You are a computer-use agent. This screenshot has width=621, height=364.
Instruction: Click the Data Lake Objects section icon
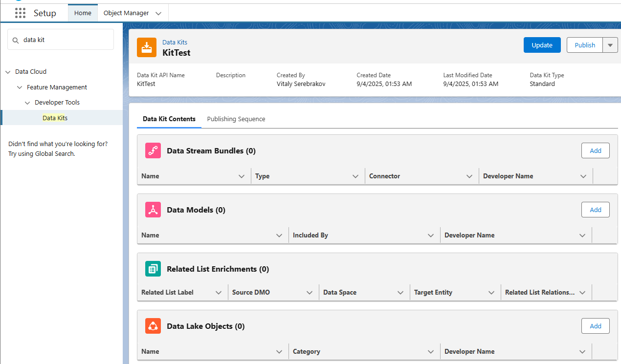point(153,326)
